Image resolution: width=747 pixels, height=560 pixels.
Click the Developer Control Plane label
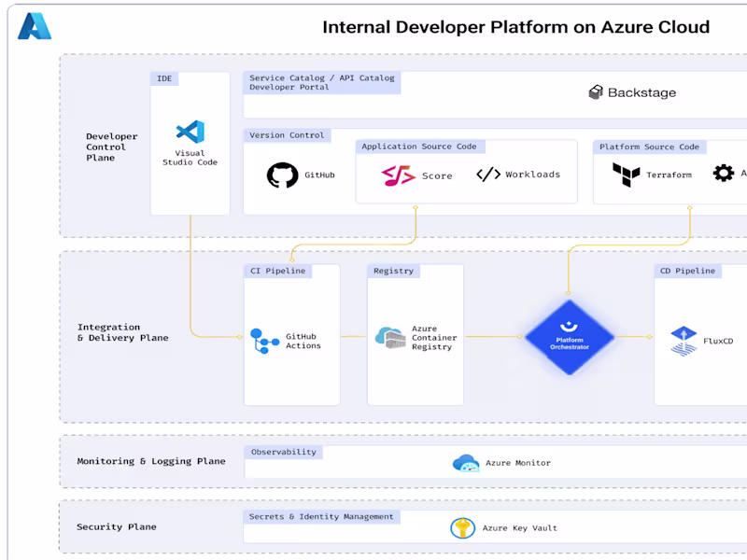111,147
